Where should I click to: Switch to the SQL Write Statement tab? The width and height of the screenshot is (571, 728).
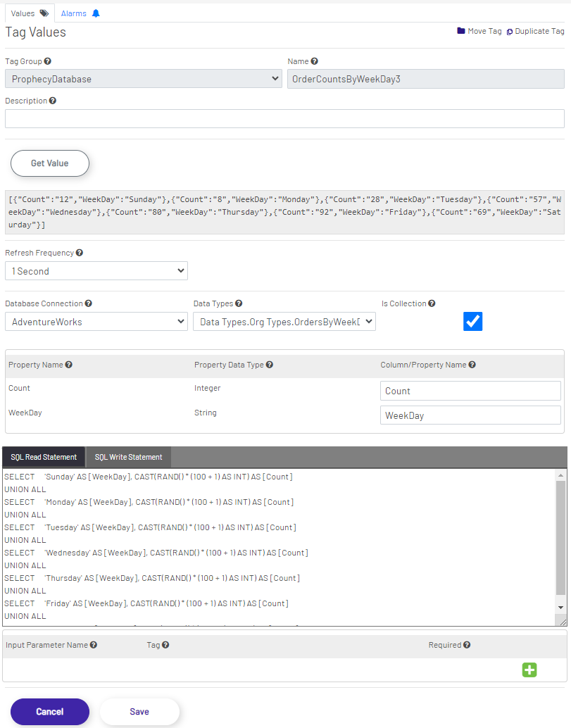tap(128, 456)
